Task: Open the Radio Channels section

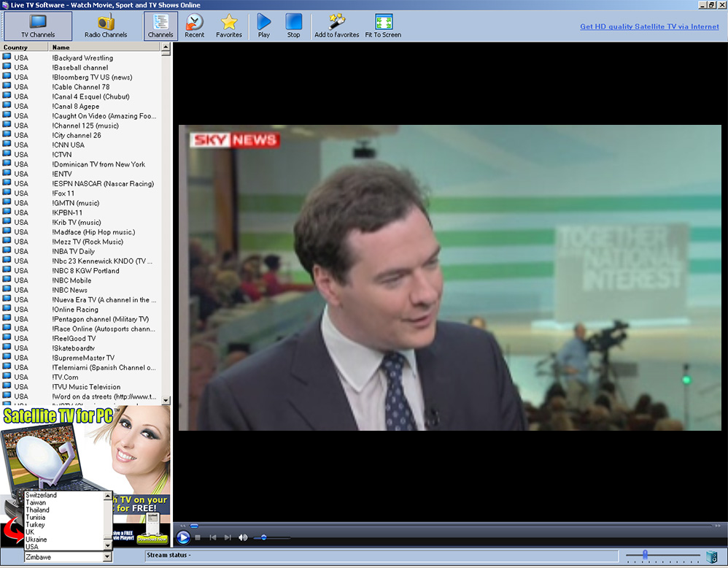Action: [x=106, y=26]
